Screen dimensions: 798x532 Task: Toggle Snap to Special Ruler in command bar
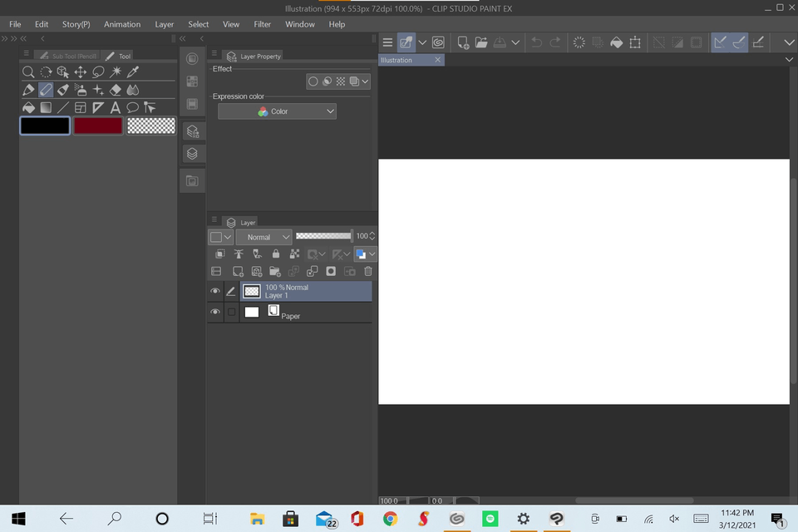(x=738, y=42)
